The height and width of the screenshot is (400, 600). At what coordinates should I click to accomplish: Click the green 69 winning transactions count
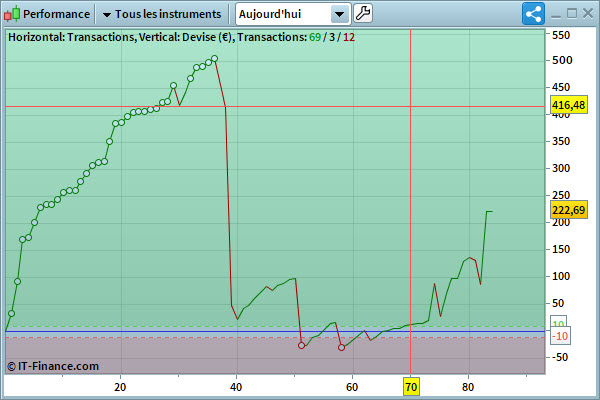pos(315,37)
